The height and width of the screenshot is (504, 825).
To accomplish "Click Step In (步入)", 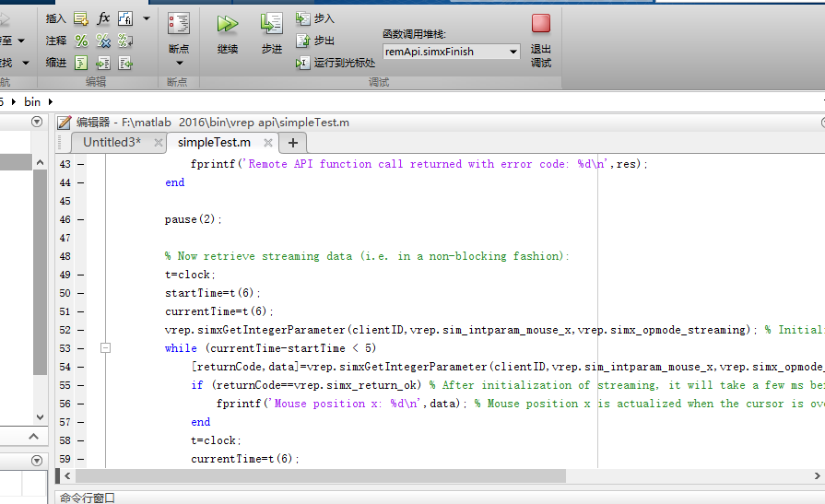I will tap(314, 19).
